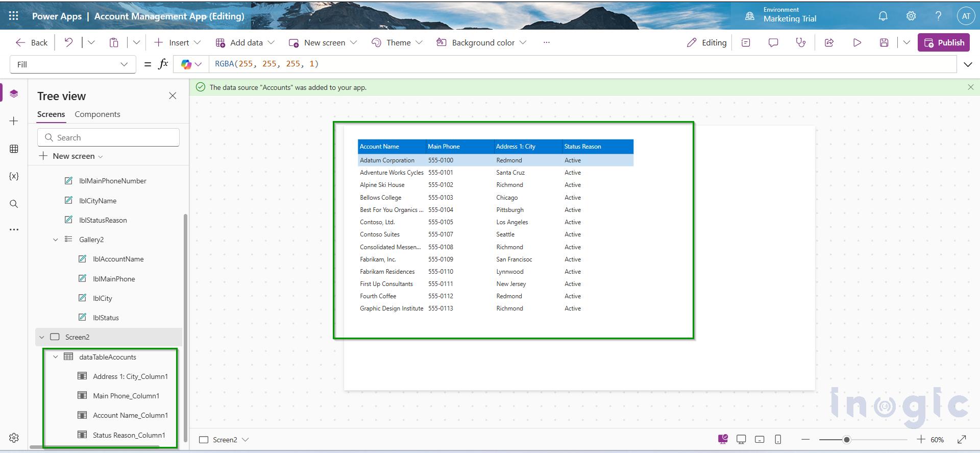Select Account Name_Column1 in tree

pos(130,415)
